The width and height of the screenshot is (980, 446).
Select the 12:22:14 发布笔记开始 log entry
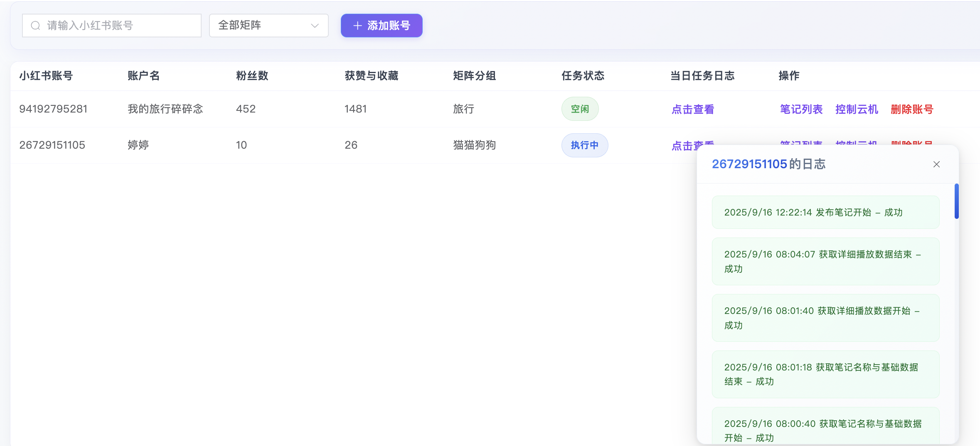(825, 212)
